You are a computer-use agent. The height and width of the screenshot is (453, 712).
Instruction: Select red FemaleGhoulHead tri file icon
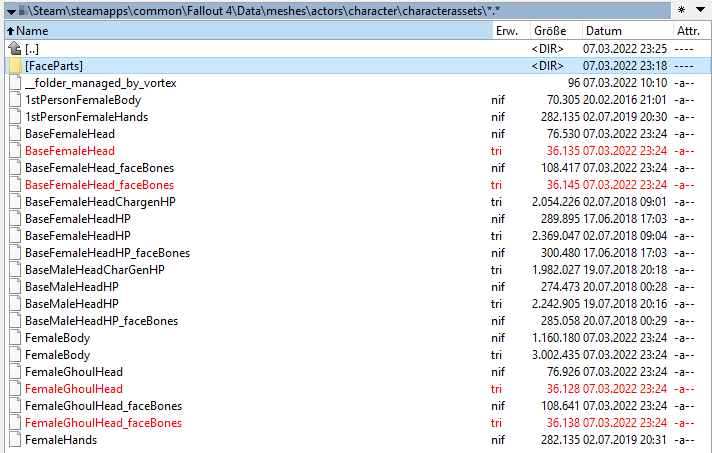click(x=15, y=389)
